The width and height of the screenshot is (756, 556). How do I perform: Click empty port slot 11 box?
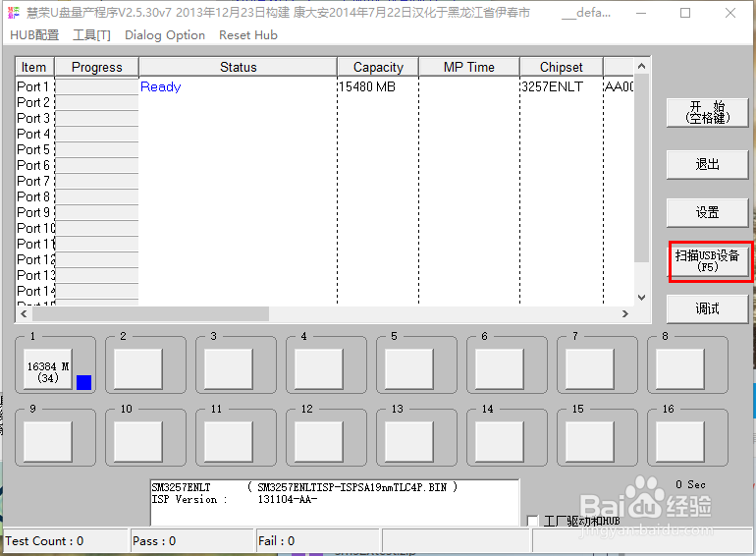(229, 441)
